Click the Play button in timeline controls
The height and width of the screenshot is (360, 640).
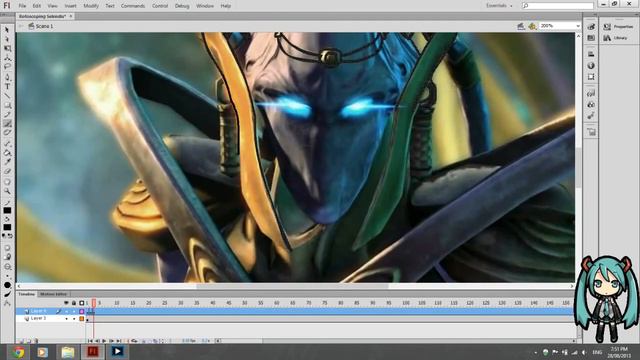point(104,340)
